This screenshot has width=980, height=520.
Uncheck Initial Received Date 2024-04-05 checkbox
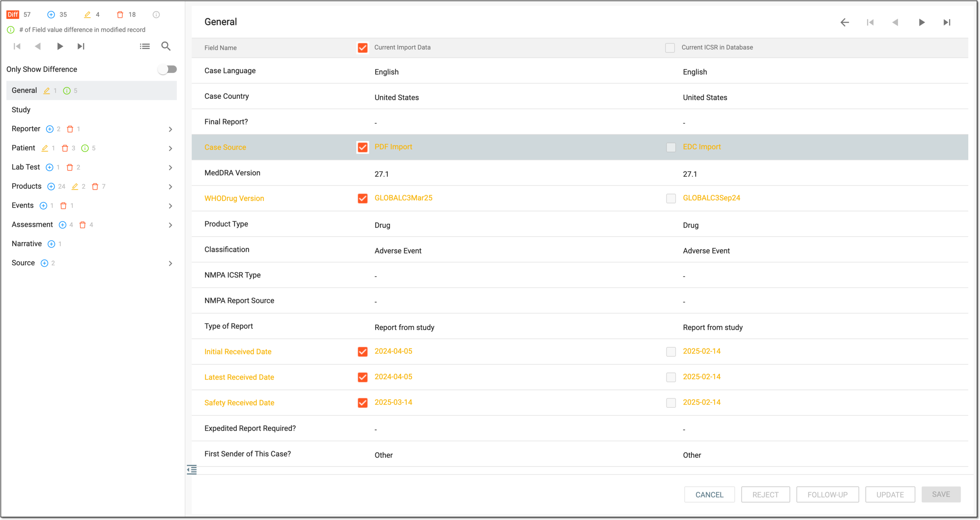point(363,351)
